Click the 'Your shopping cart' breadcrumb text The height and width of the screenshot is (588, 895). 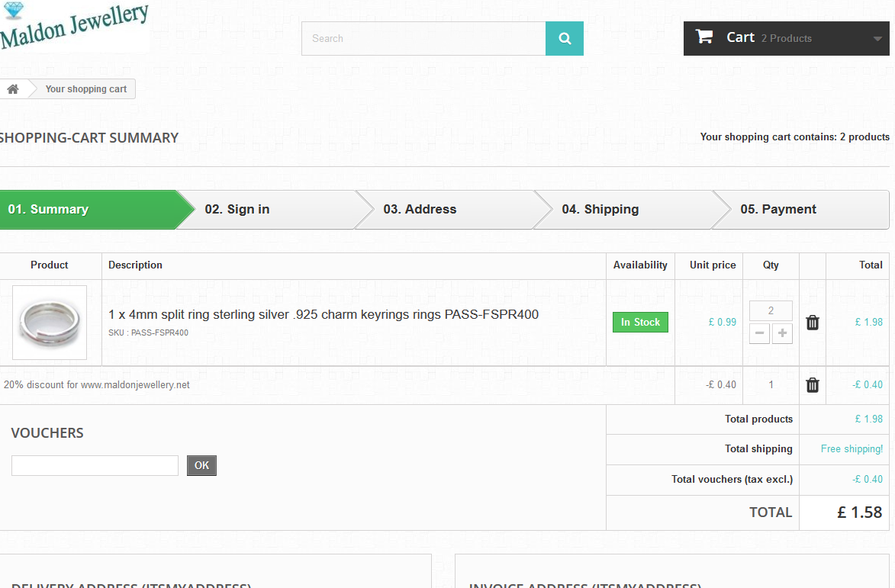click(x=86, y=89)
